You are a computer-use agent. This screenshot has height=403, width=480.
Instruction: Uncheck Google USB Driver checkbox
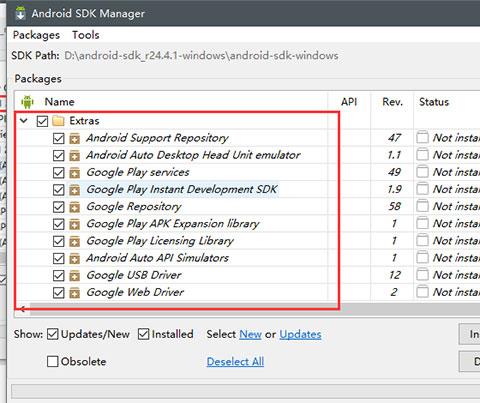point(59,275)
